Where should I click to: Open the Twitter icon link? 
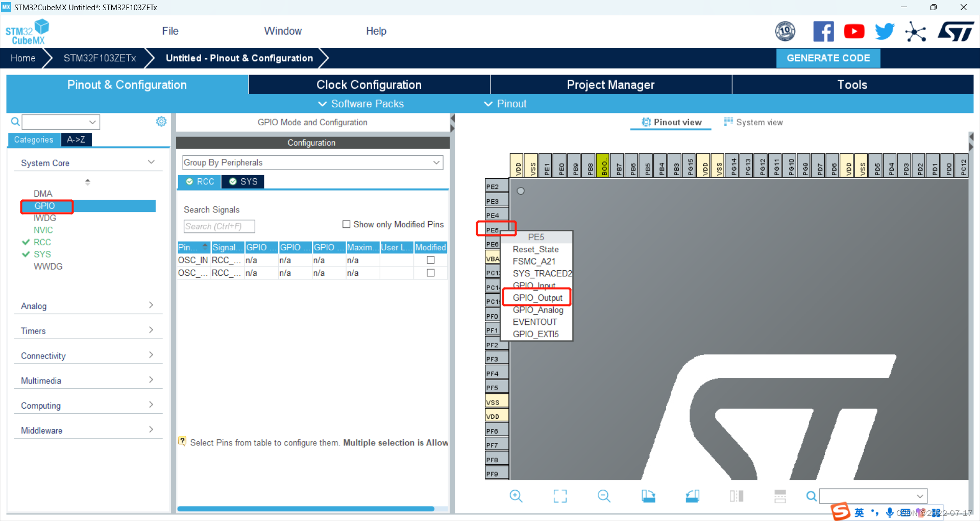click(885, 32)
